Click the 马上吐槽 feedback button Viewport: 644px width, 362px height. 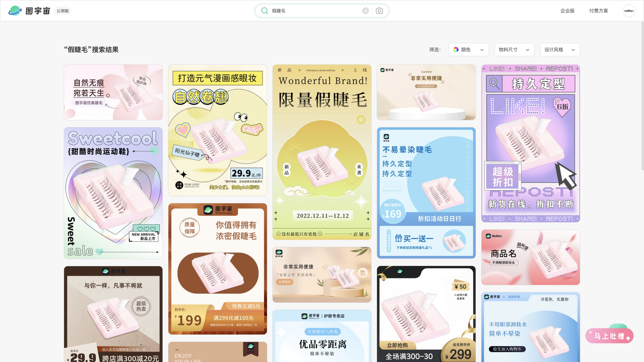[609, 336]
